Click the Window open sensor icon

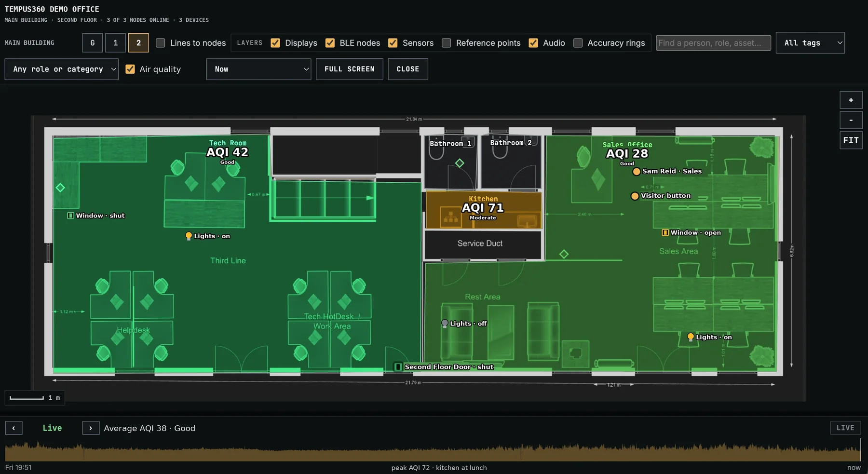pyautogui.click(x=665, y=232)
